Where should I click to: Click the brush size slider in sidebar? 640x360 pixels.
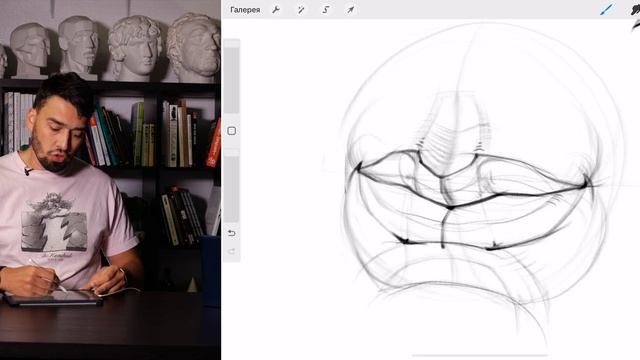231,77
